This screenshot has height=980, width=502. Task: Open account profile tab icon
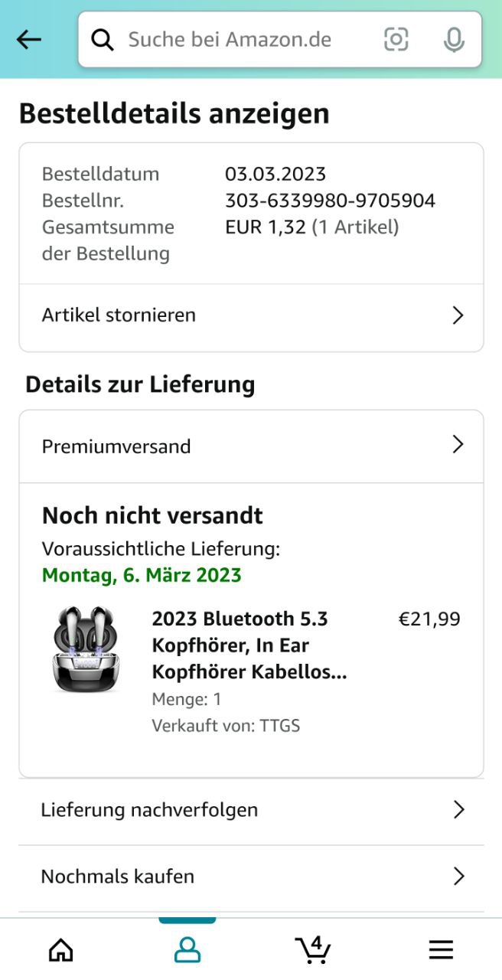[x=187, y=950]
